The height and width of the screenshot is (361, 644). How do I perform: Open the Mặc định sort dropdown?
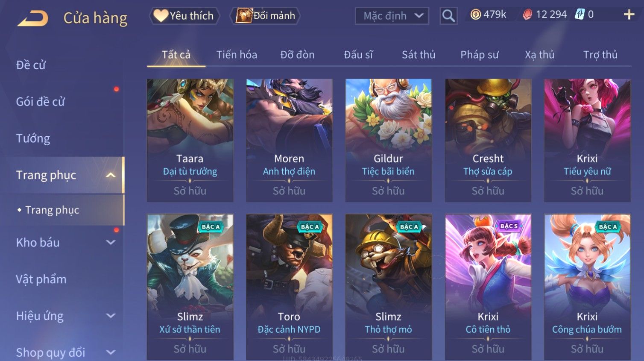392,16
